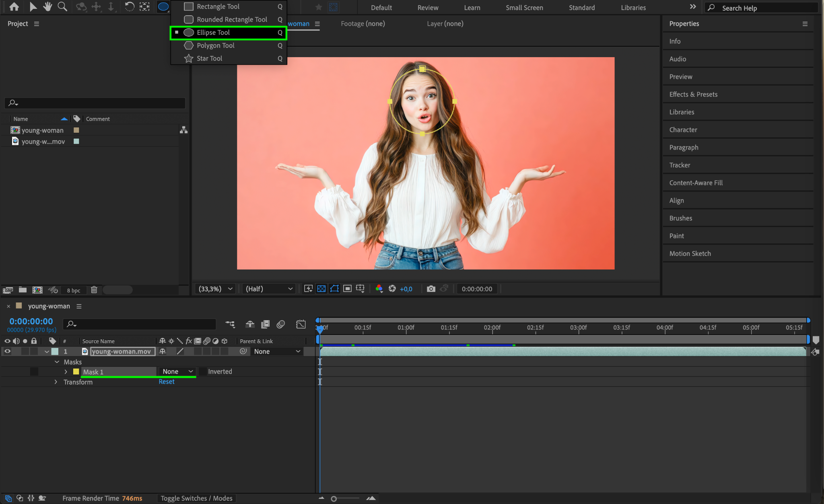Hide layer young-woman.mov with eye toggle
This screenshot has width=824, height=504.
(7, 352)
